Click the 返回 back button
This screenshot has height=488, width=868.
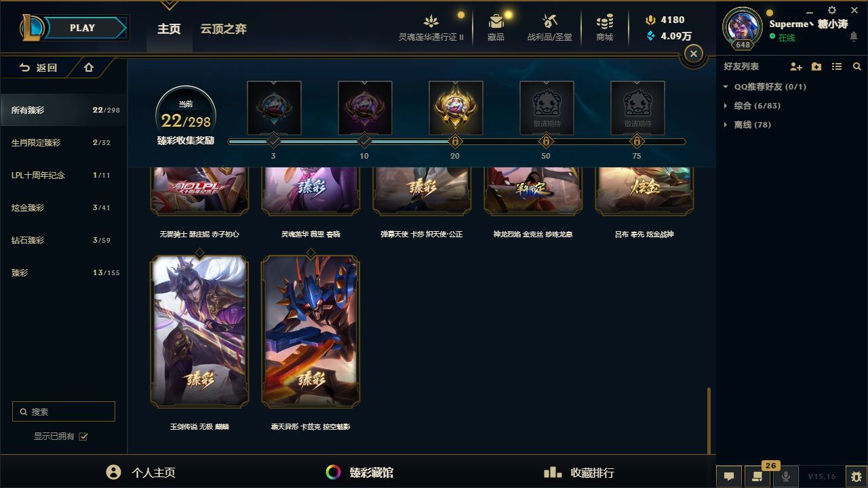tap(39, 67)
